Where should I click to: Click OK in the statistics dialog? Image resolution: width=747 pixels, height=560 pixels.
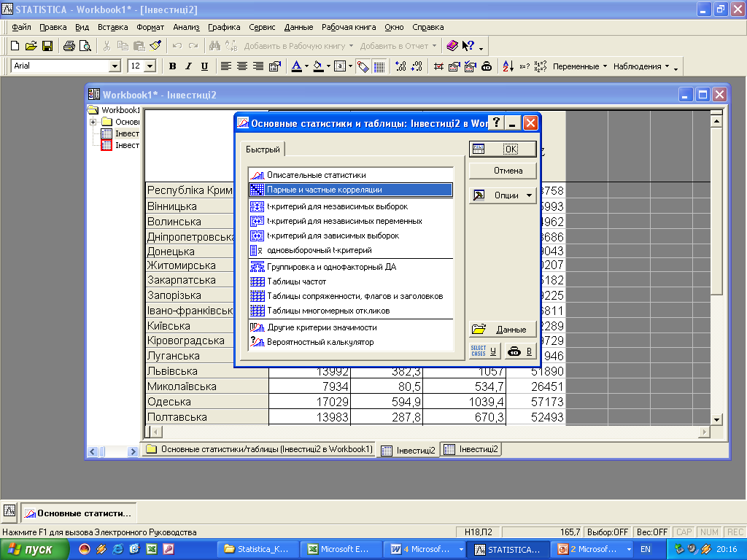[503, 149]
